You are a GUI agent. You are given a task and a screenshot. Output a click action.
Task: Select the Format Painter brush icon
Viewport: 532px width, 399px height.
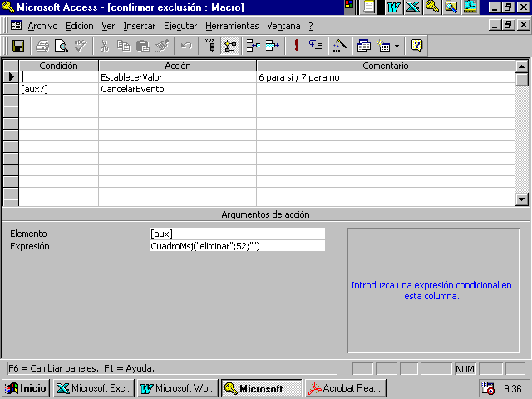[162, 46]
